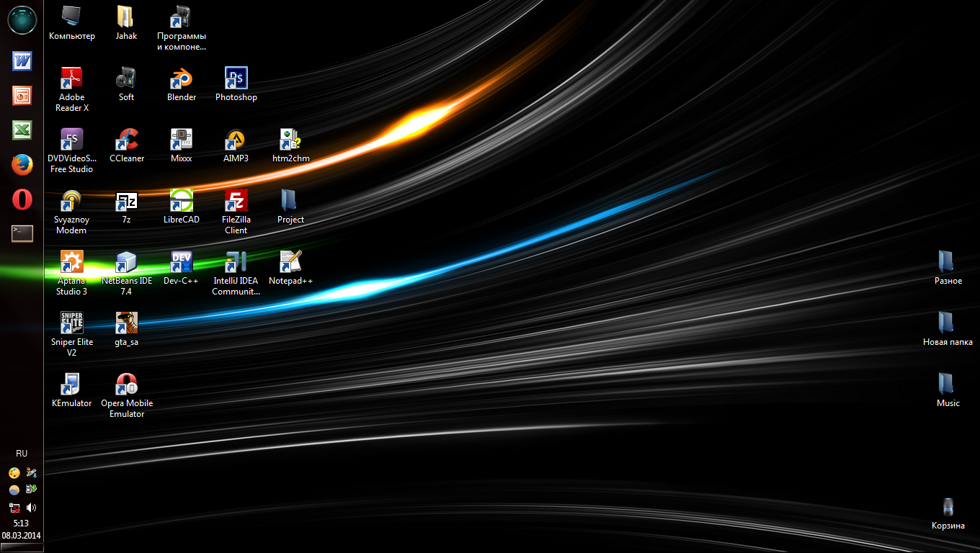Click the Dev-C++ desktop shortcut
The height and width of the screenshot is (553, 980).
pos(182,261)
